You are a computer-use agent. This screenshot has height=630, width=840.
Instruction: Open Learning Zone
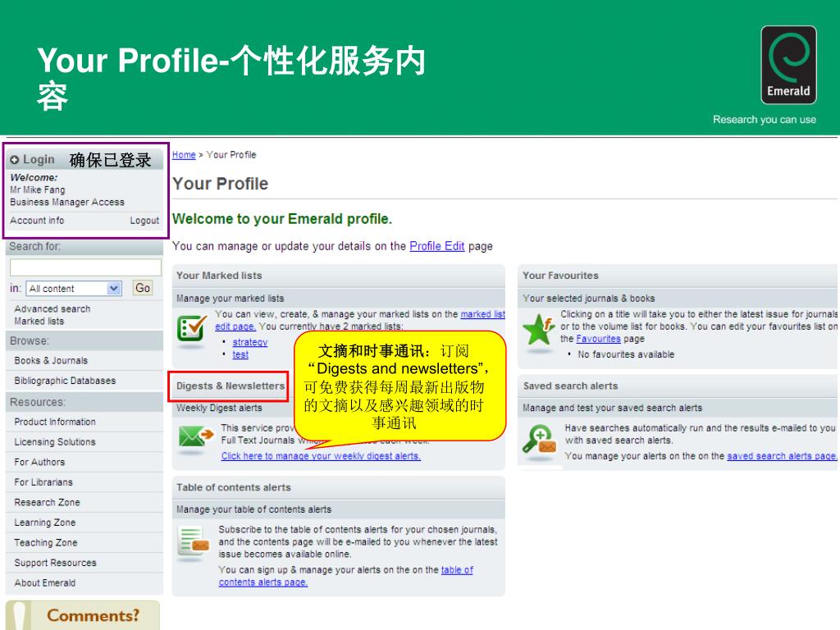(x=45, y=523)
